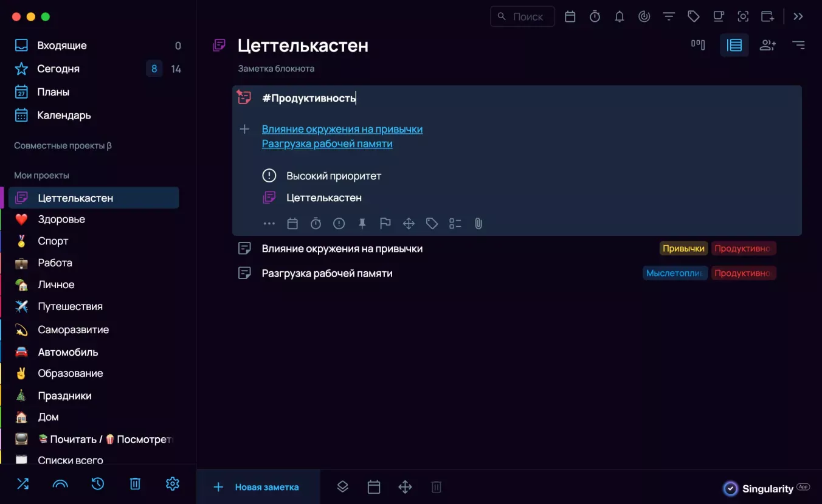Click Совместные проекты β section header
This screenshot has width=822, height=504.
pos(63,146)
